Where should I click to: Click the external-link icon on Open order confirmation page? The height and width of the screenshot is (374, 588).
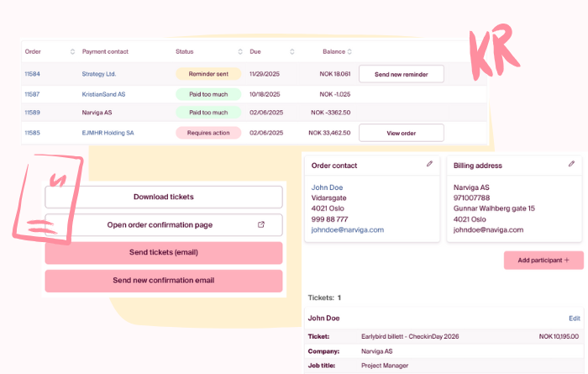tap(261, 224)
